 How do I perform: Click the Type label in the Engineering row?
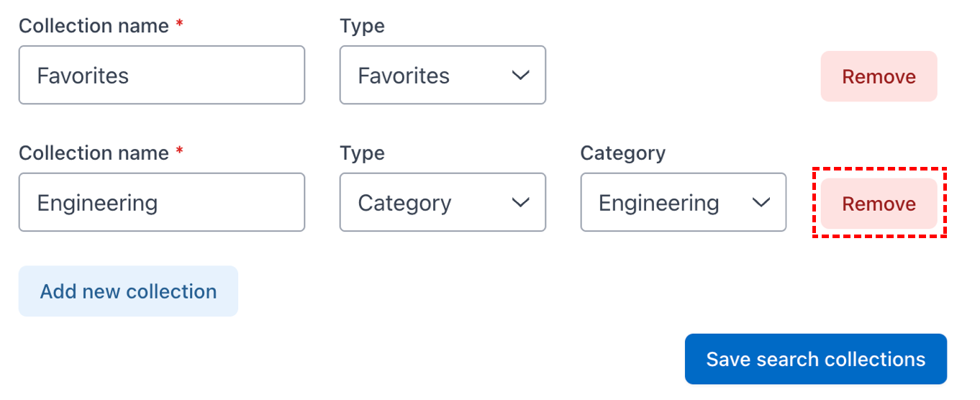coord(362,154)
